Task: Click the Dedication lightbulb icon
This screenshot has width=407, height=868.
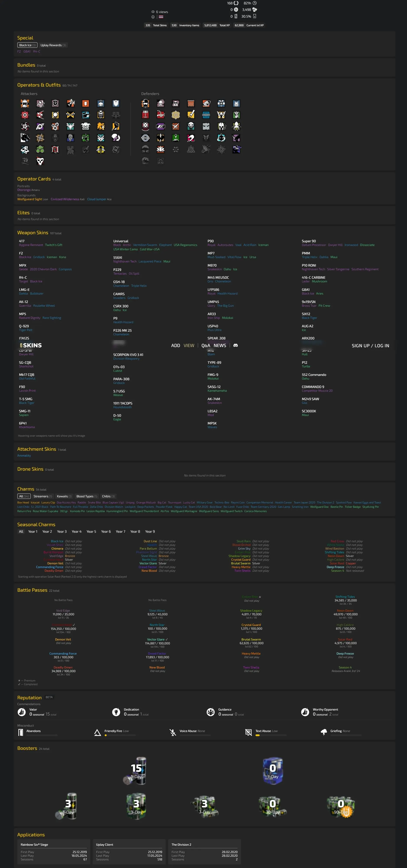Action: coord(116,712)
